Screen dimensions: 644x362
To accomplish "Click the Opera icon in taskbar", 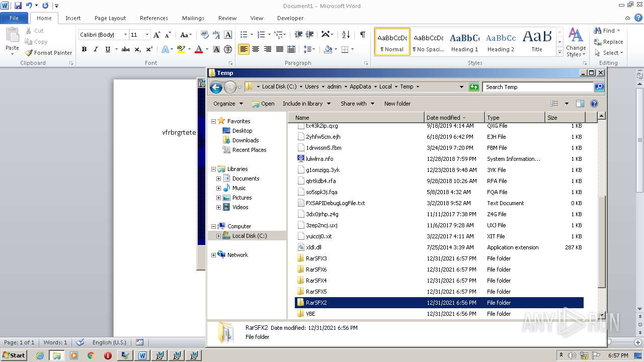I will point(107,355).
